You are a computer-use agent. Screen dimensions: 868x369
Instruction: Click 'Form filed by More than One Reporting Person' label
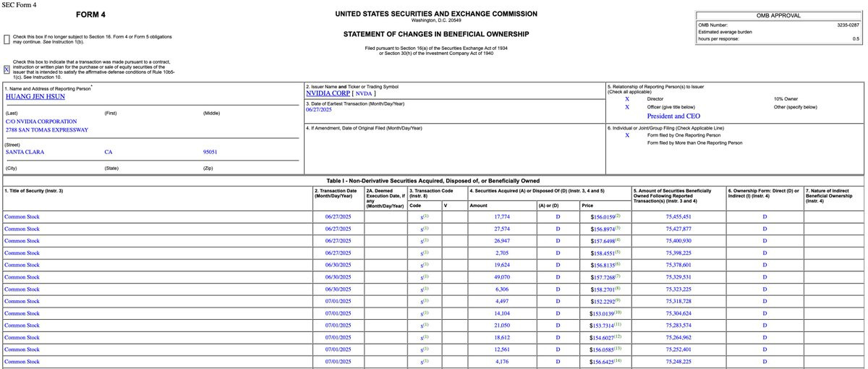pyautogui.click(x=694, y=143)
